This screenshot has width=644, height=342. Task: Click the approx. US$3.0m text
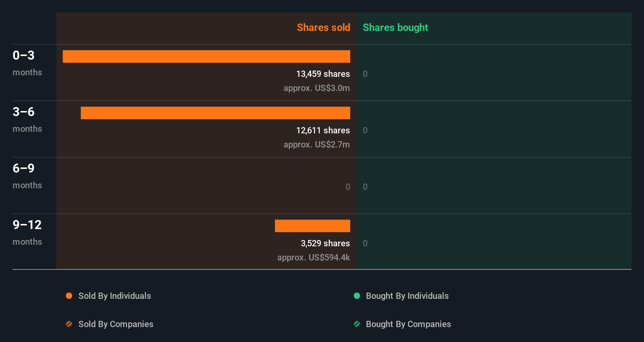317,88
